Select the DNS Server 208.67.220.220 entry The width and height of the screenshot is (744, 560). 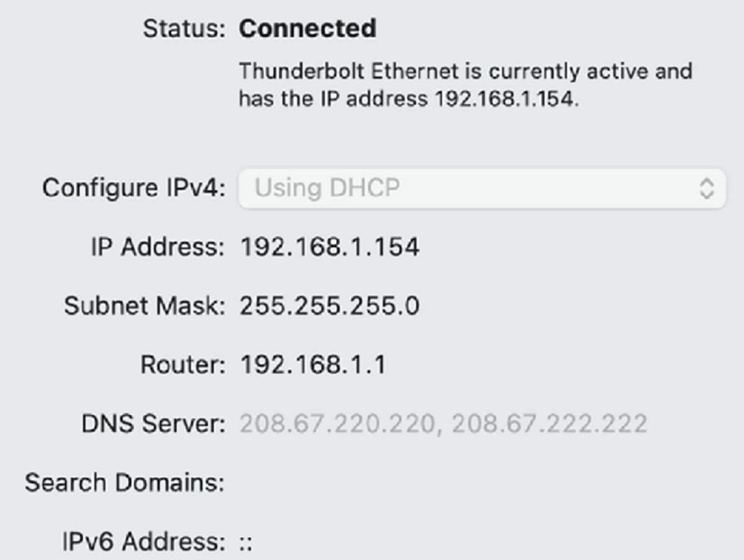[338, 422]
